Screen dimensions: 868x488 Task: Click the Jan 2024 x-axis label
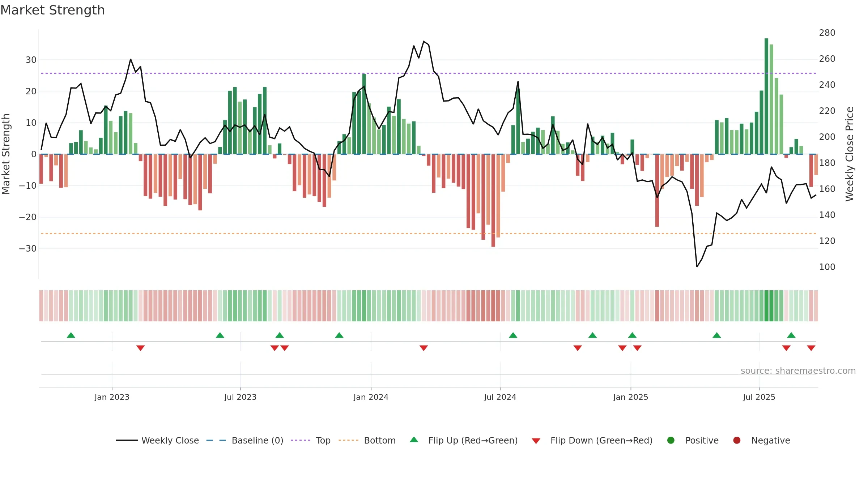(x=371, y=397)
